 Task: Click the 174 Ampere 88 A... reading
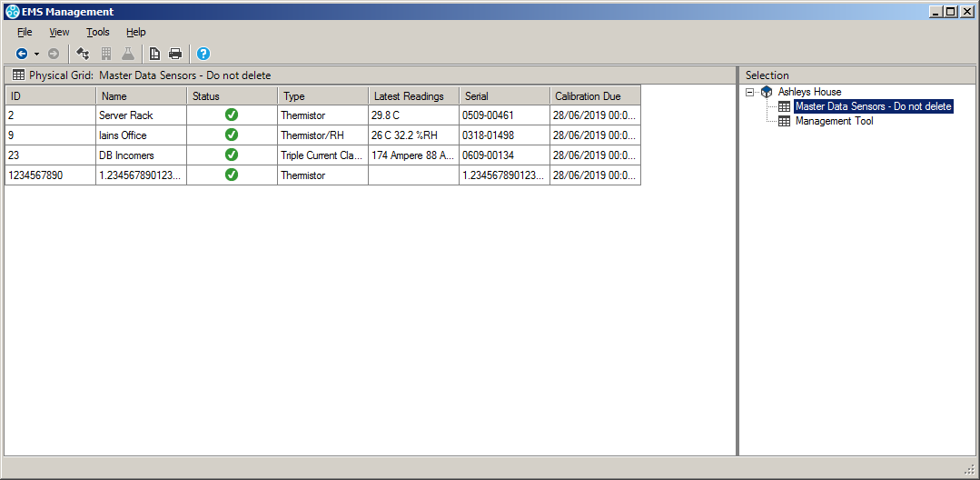click(x=413, y=155)
